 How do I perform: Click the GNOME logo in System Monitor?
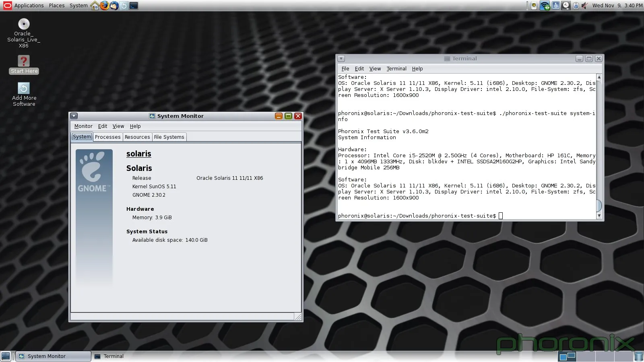point(94,172)
